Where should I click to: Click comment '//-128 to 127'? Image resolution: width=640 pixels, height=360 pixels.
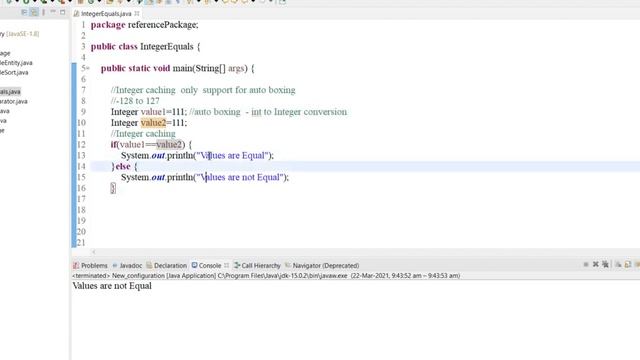[x=135, y=101]
